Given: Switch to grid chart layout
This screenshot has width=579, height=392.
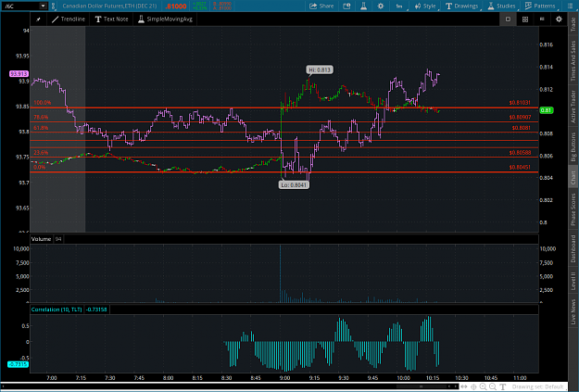Looking at the screenshot, I should pos(524,19).
